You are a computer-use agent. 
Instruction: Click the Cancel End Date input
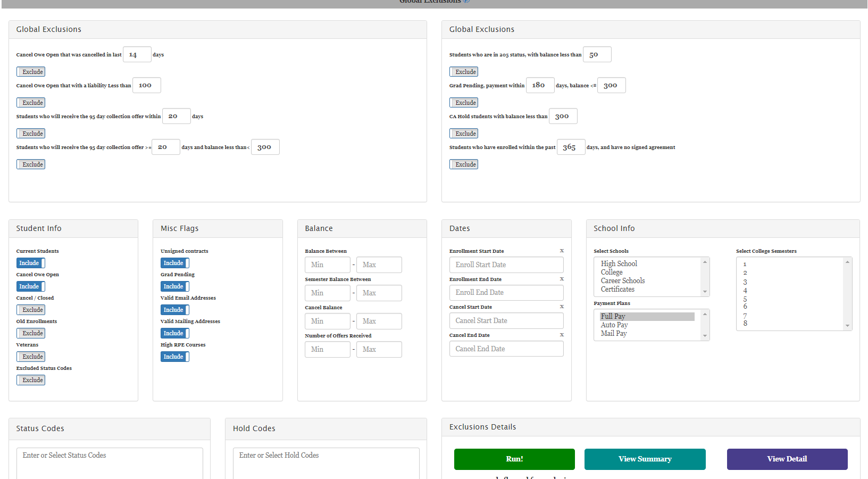[506, 349]
